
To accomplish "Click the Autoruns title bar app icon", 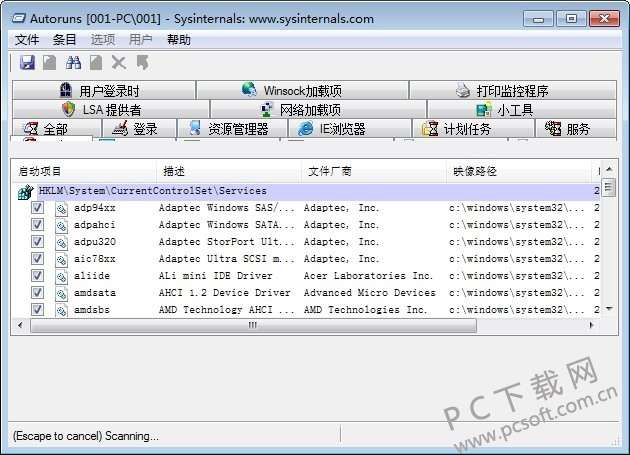I will click(18, 18).
